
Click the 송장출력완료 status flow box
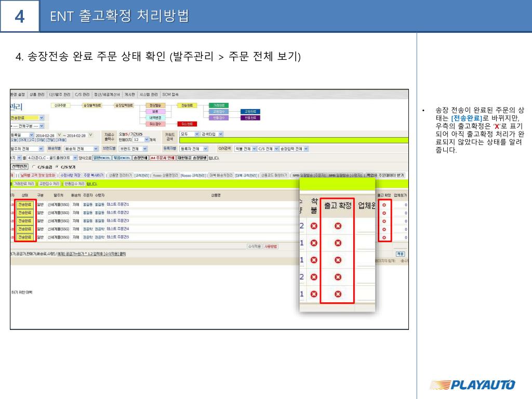pyautogui.click(x=92, y=105)
